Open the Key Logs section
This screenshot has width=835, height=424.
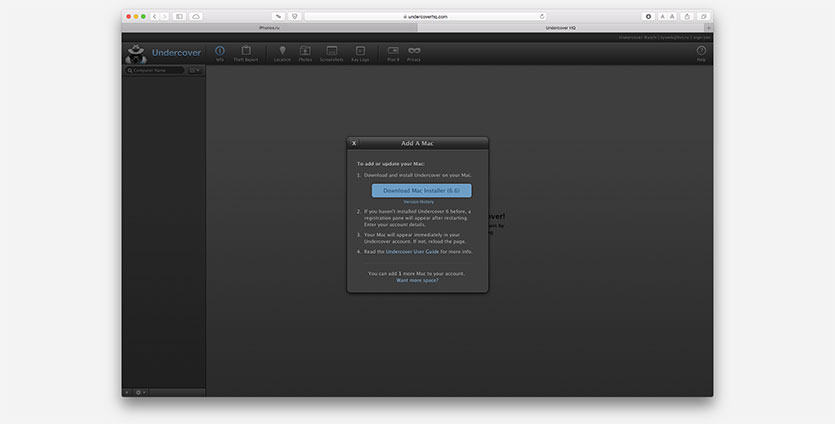point(360,53)
